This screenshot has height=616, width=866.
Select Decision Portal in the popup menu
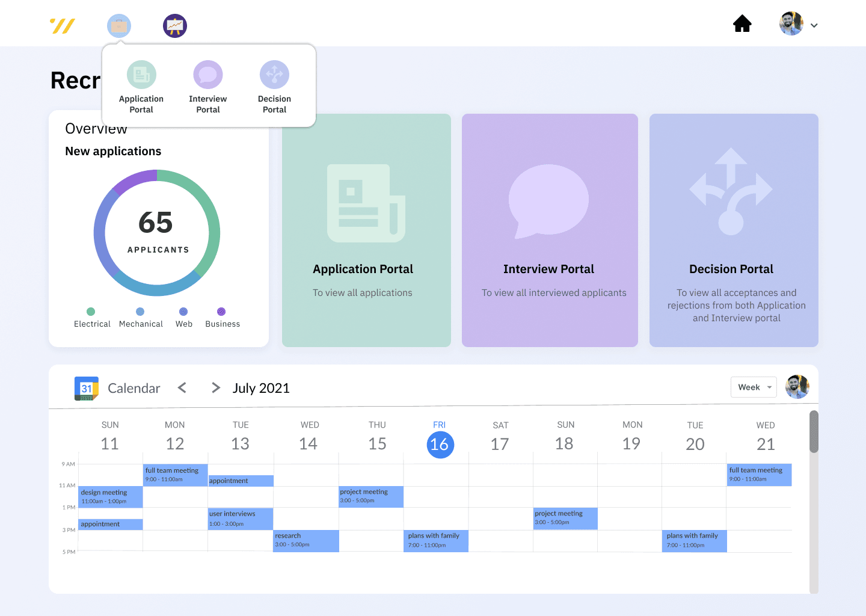[x=275, y=87]
